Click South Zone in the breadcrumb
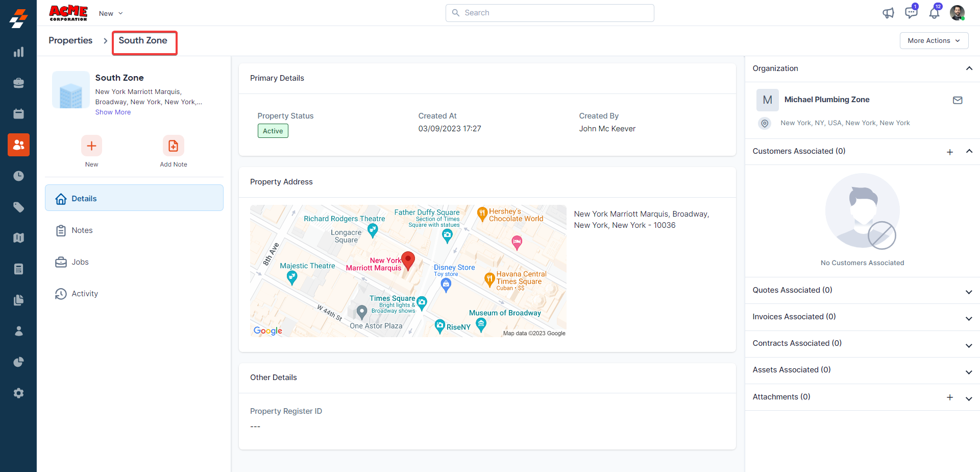980x472 pixels. click(x=143, y=40)
